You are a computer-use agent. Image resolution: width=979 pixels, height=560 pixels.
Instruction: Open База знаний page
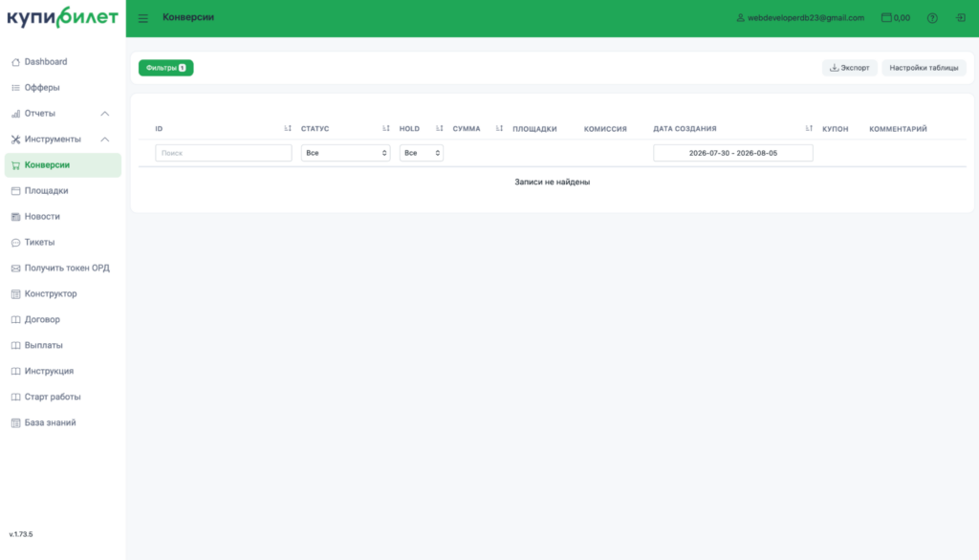[62, 422]
